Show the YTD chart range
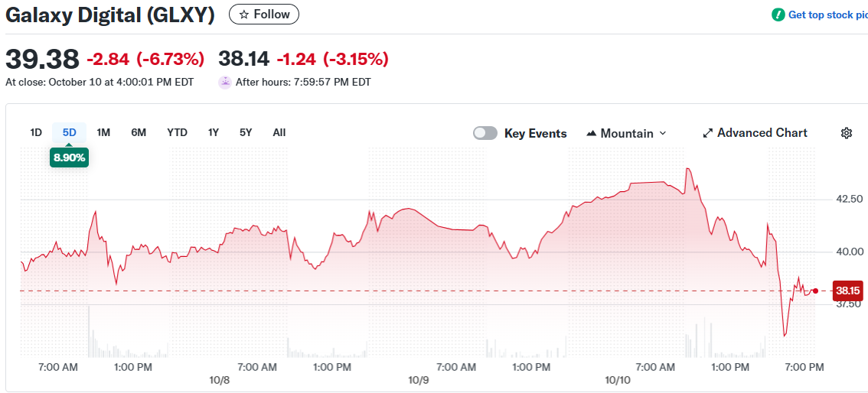The image size is (868, 393). tap(177, 132)
